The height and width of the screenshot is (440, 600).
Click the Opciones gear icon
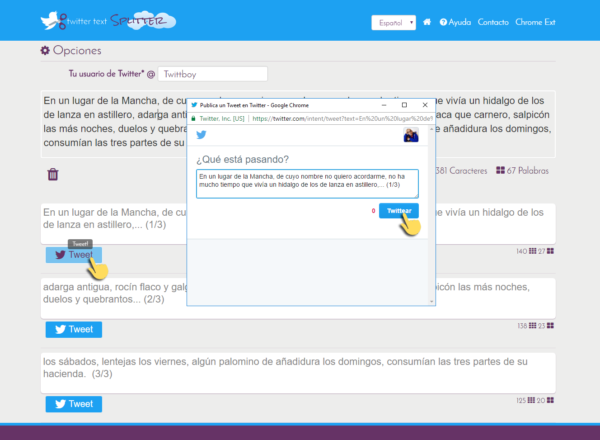pos(45,50)
